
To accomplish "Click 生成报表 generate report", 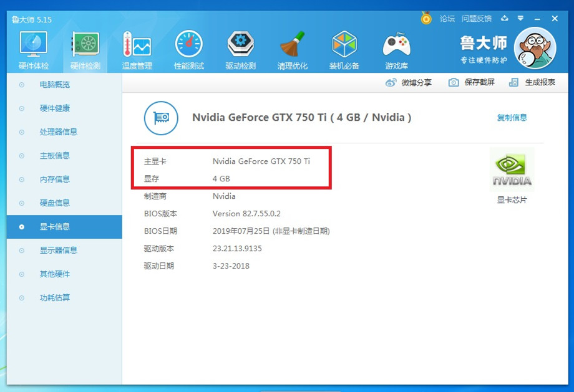I will pos(532,82).
